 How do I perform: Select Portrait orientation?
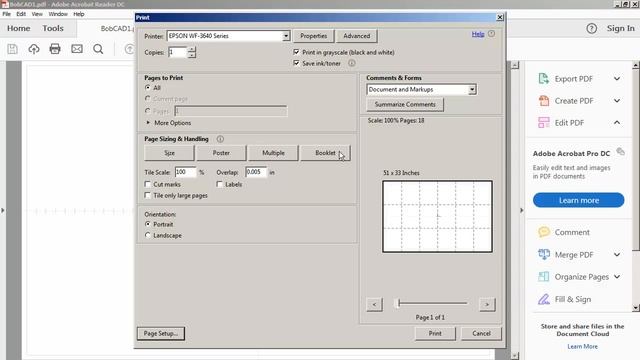(148, 224)
